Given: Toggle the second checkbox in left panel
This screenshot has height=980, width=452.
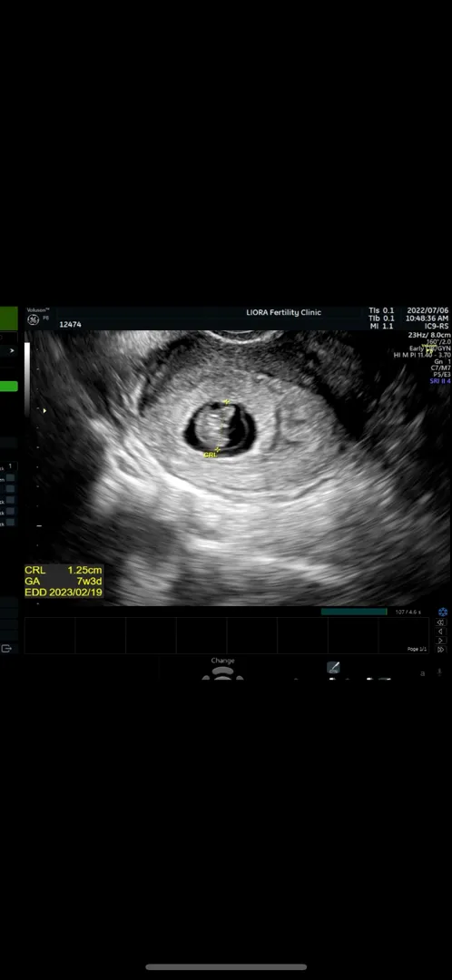Looking at the screenshot, I should click(x=11, y=489).
